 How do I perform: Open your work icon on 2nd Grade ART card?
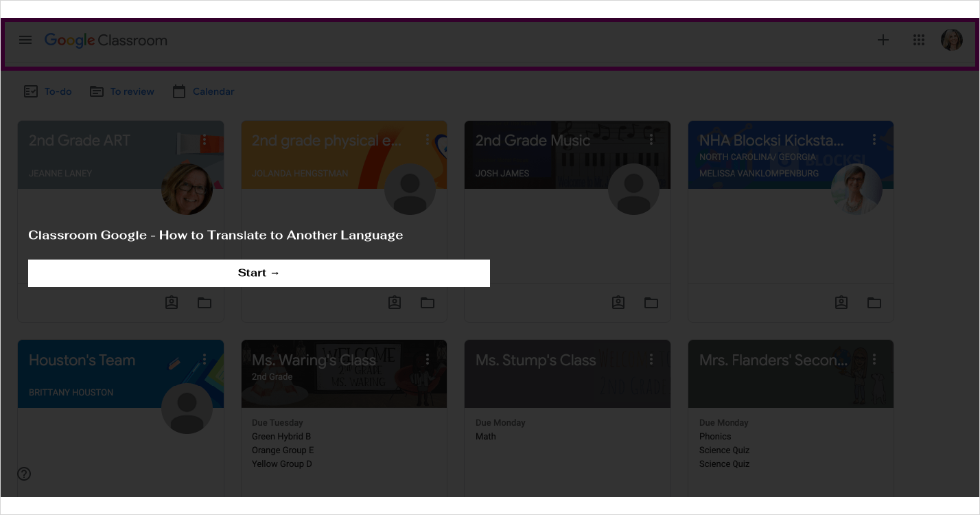172,302
